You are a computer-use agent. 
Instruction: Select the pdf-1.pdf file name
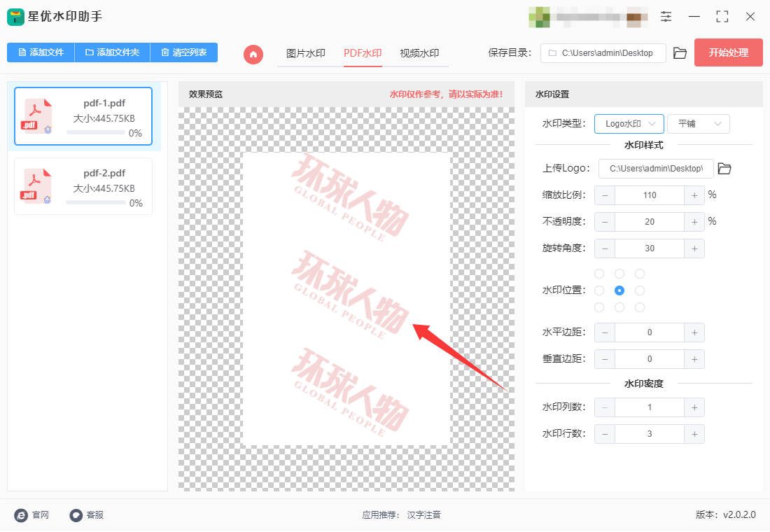[x=104, y=103]
